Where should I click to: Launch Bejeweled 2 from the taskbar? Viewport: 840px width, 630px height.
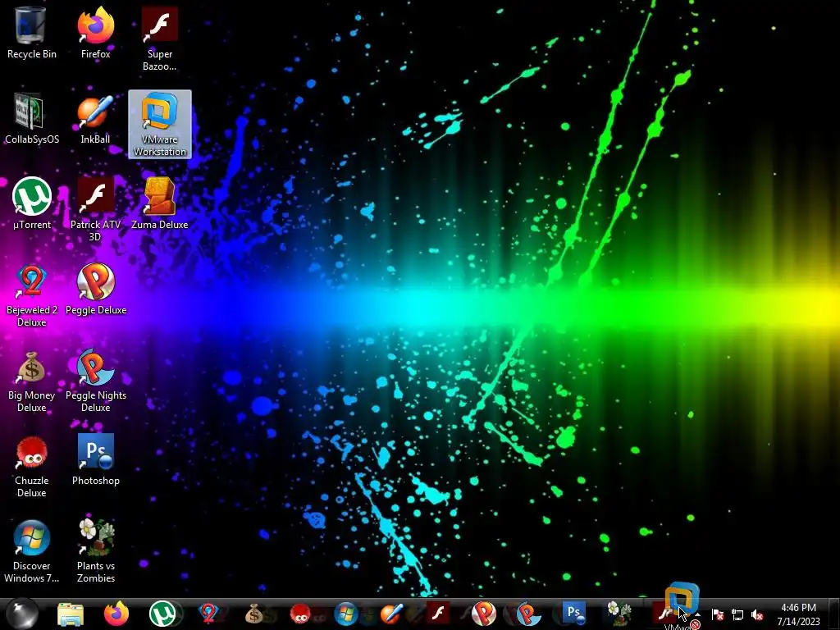click(x=209, y=614)
